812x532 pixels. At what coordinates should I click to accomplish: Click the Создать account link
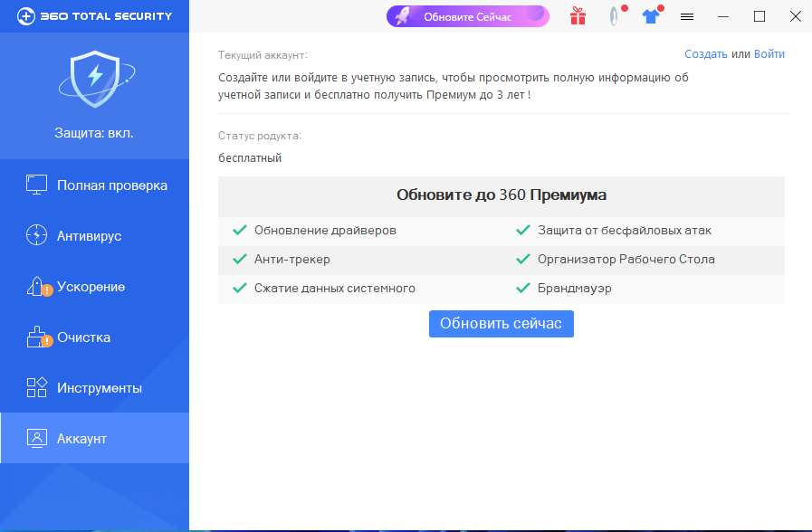pos(706,53)
